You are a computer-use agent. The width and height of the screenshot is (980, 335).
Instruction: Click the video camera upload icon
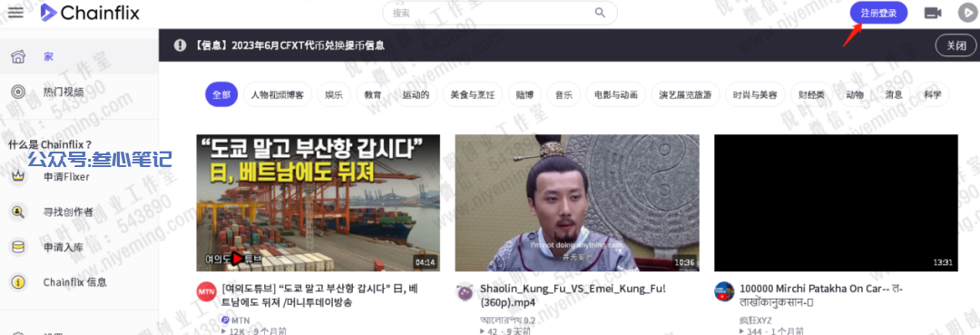click(x=933, y=13)
